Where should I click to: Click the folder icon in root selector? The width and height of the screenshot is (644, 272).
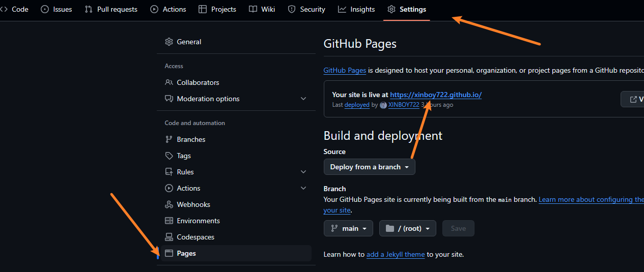pos(390,228)
